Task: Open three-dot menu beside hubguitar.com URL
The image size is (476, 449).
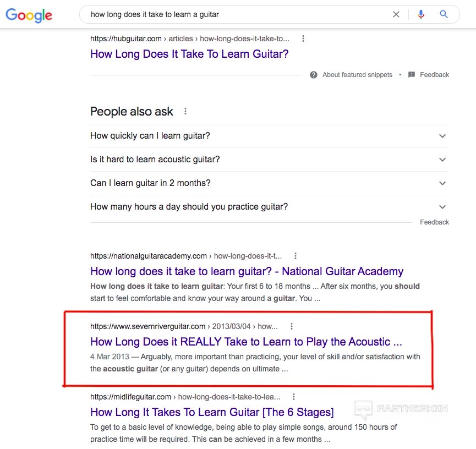Action: 303,39
